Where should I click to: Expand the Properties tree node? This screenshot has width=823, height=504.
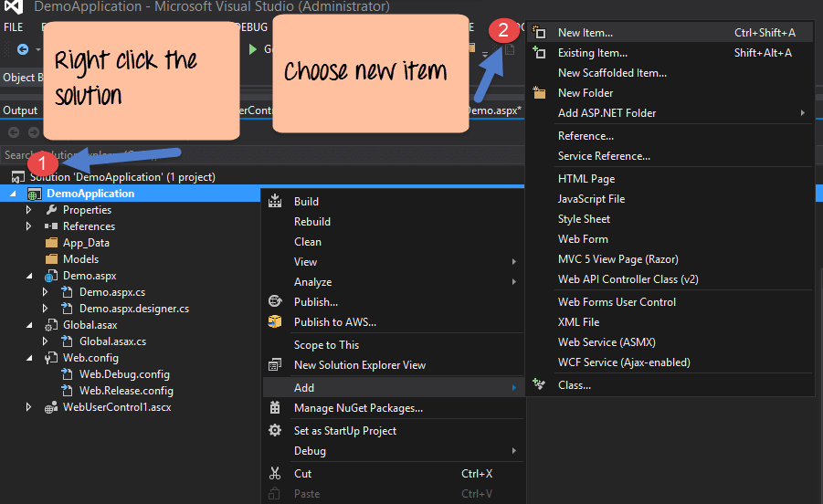point(29,210)
